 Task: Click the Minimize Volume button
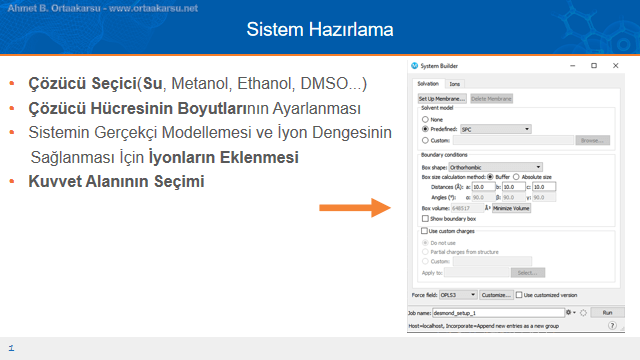(511, 208)
